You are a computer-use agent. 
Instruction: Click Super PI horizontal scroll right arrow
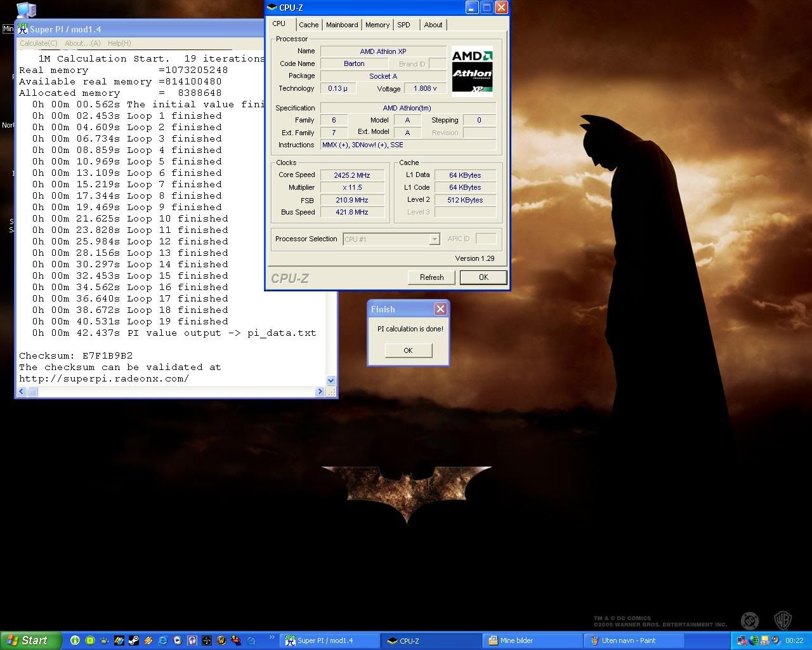[x=320, y=392]
